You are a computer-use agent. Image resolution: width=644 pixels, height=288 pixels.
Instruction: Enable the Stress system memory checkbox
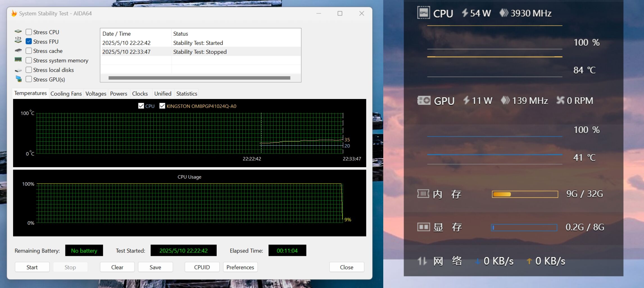pyautogui.click(x=29, y=60)
